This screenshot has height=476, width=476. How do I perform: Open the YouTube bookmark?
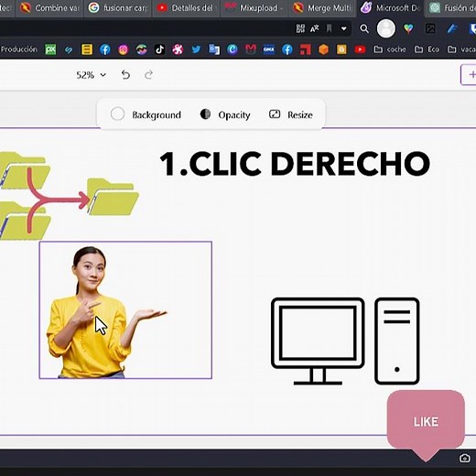pyautogui.click(x=360, y=49)
